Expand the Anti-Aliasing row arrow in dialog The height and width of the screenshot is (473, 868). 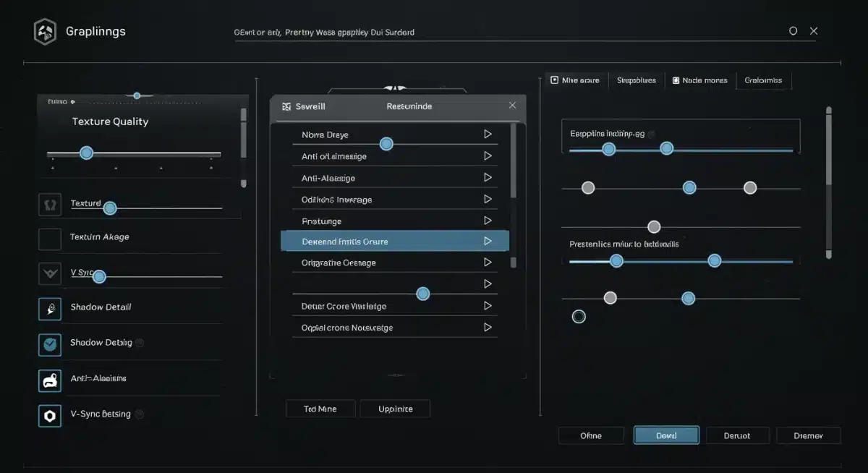(487, 177)
